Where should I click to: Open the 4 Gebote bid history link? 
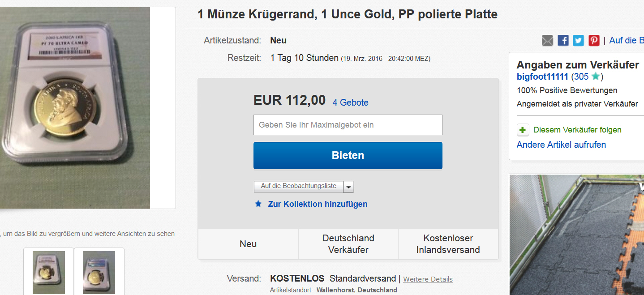[350, 103]
